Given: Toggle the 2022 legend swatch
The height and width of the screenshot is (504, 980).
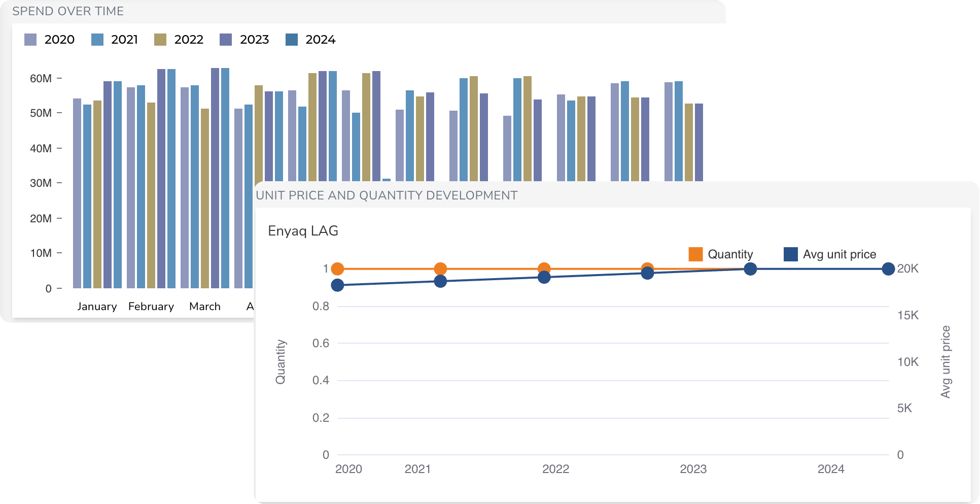Looking at the screenshot, I should tap(160, 40).
